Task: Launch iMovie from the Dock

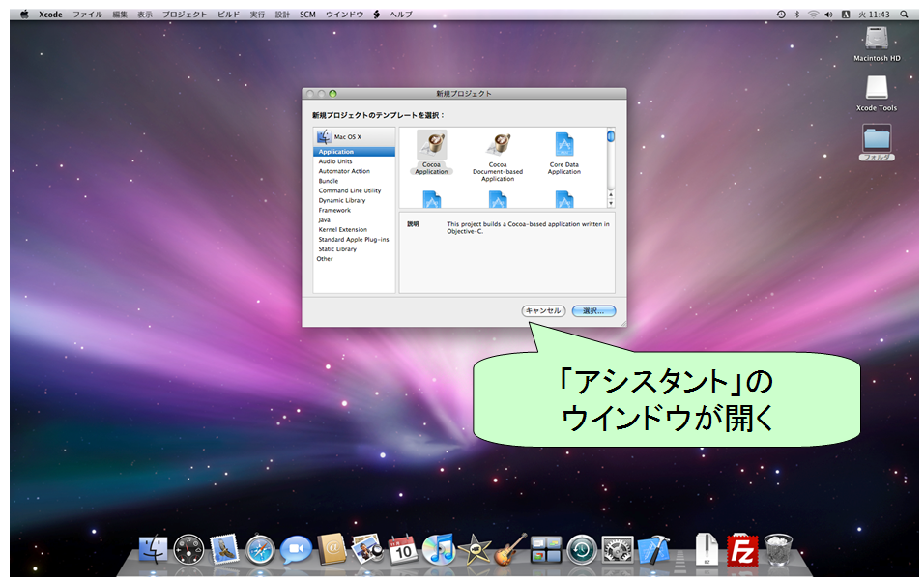Action: click(x=475, y=549)
